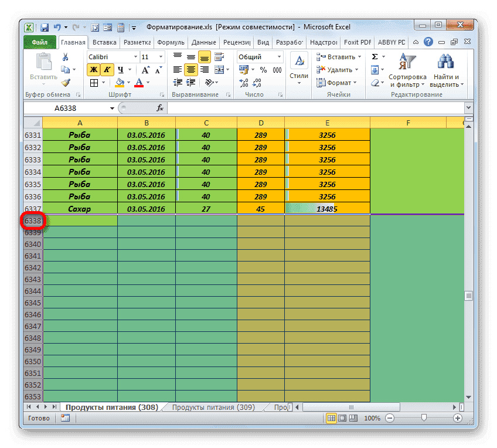The width and height of the screenshot is (497, 448).
Task: Open the number format (Общий) dropdown
Action: pos(279,57)
